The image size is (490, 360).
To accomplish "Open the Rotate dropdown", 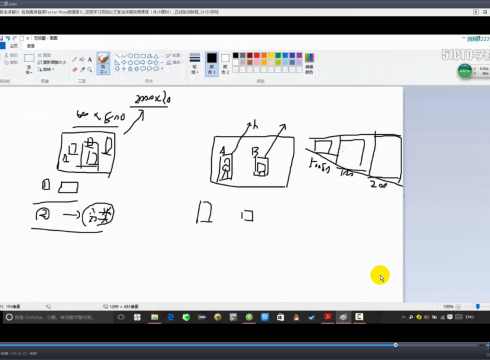I will point(46,69).
